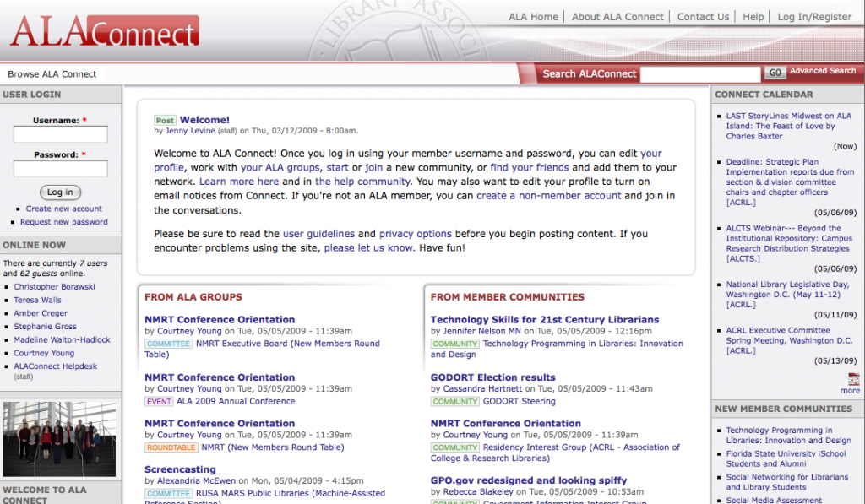The width and height of the screenshot is (865, 504).
Task: Open Advanced Search
Action: tap(823, 72)
